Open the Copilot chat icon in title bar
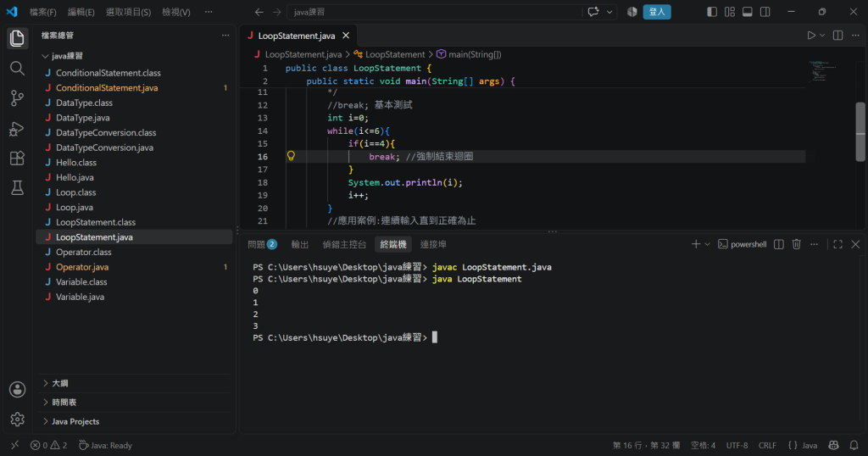 click(593, 12)
